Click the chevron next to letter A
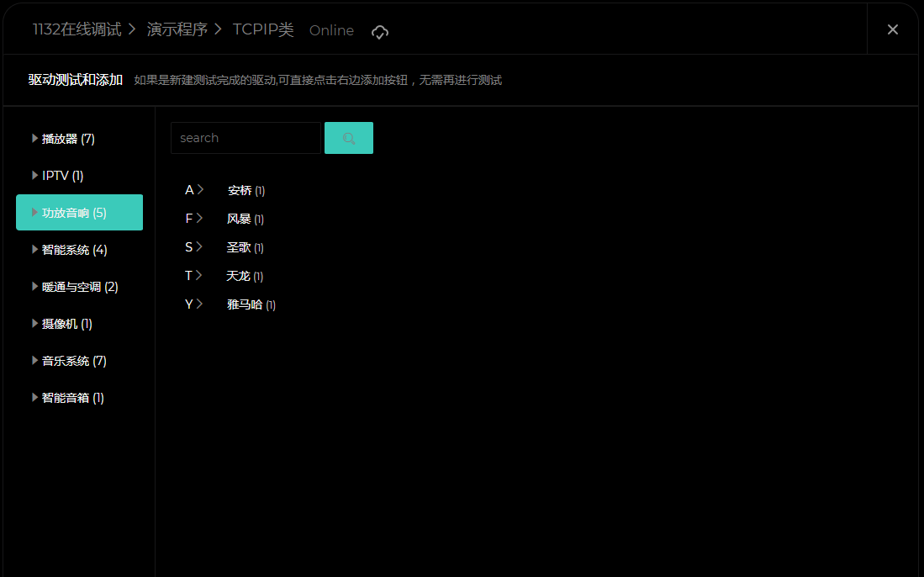The height and width of the screenshot is (577, 924). pos(200,189)
